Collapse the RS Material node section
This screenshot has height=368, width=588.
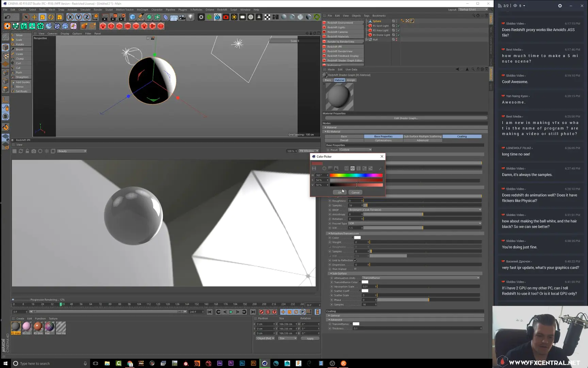coord(326,132)
